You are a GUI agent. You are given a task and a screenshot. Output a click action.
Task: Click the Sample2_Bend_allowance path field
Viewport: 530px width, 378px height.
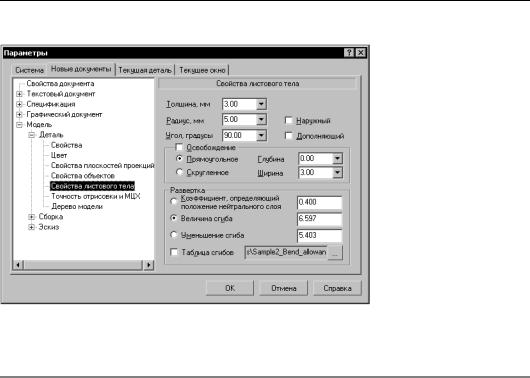tap(286, 252)
